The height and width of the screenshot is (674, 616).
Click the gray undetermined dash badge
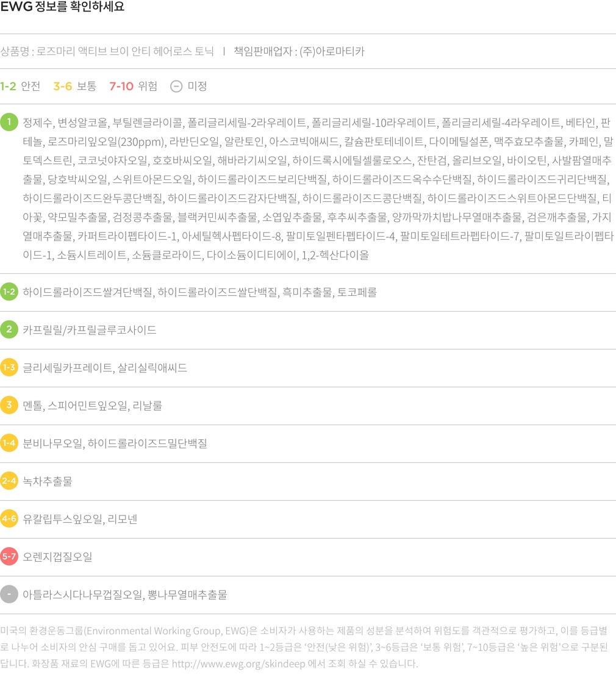[9, 594]
